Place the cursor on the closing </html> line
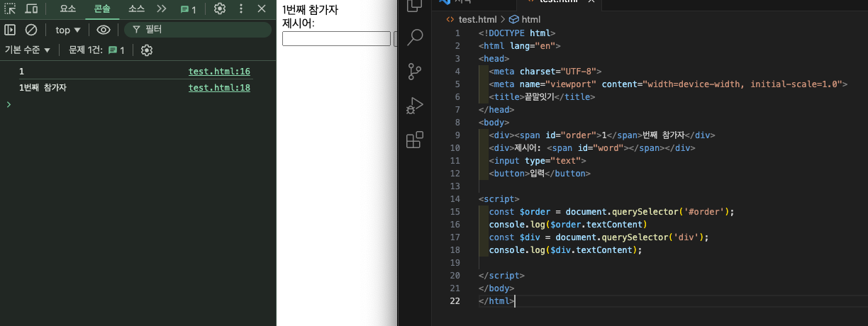The image size is (868, 326). (496, 300)
